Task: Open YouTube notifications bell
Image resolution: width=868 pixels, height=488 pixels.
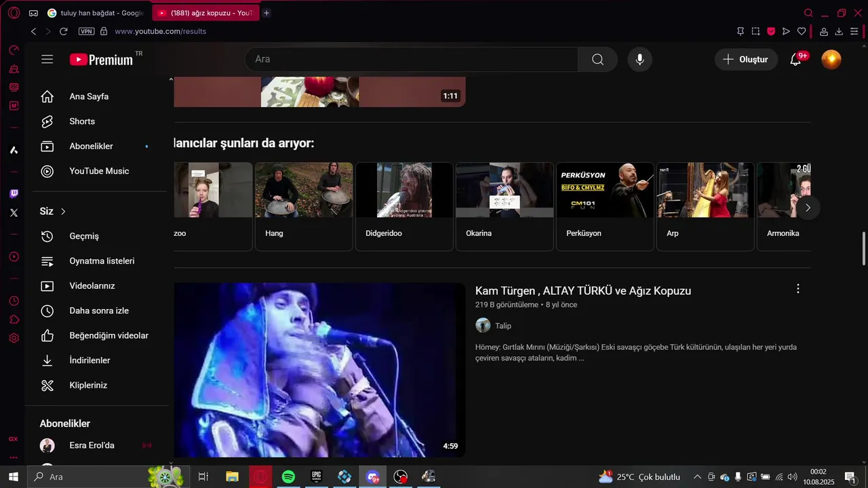Action: point(795,60)
